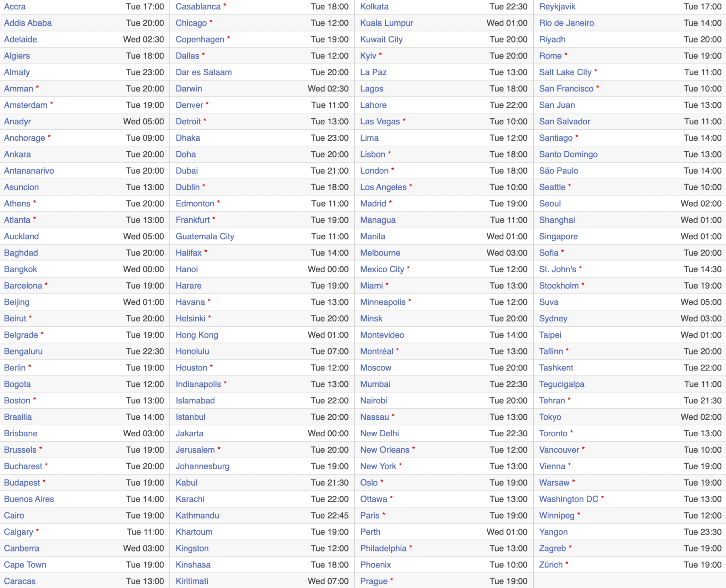Image resolution: width=726 pixels, height=588 pixels.
Task: Select the Rio de Janeiro link
Action: point(566,23)
